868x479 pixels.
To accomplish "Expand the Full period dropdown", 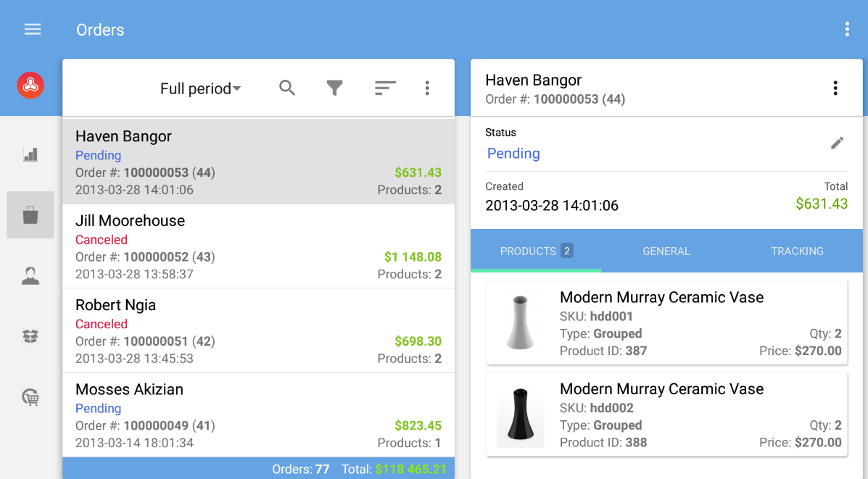I will pos(200,88).
